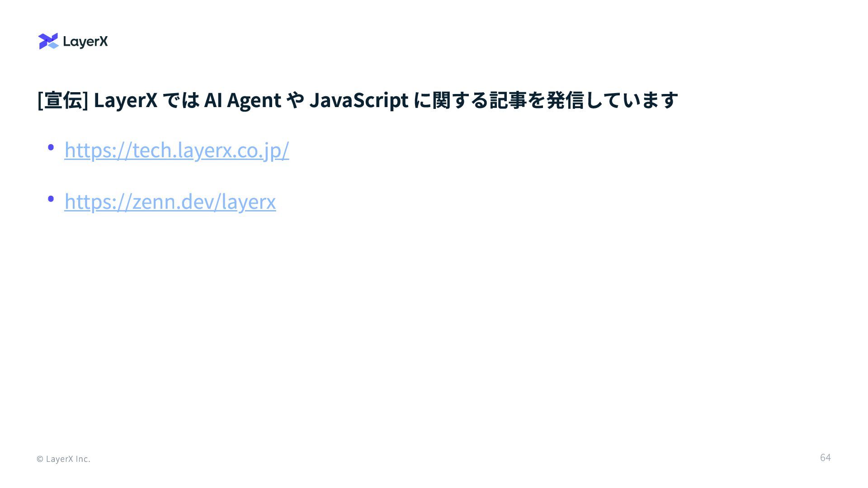The image size is (868, 488).
Task: Click the bullet before the zenn.dev link
Action: tap(51, 198)
